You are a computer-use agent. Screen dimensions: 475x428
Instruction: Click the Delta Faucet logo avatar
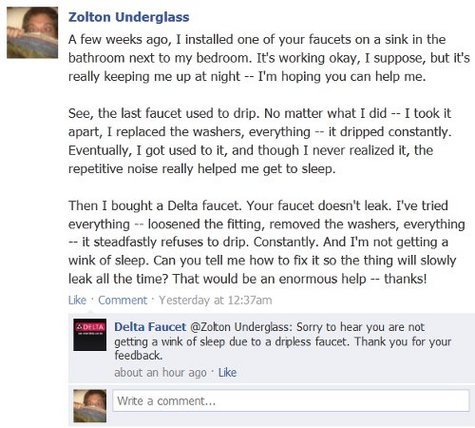click(x=90, y=335)
